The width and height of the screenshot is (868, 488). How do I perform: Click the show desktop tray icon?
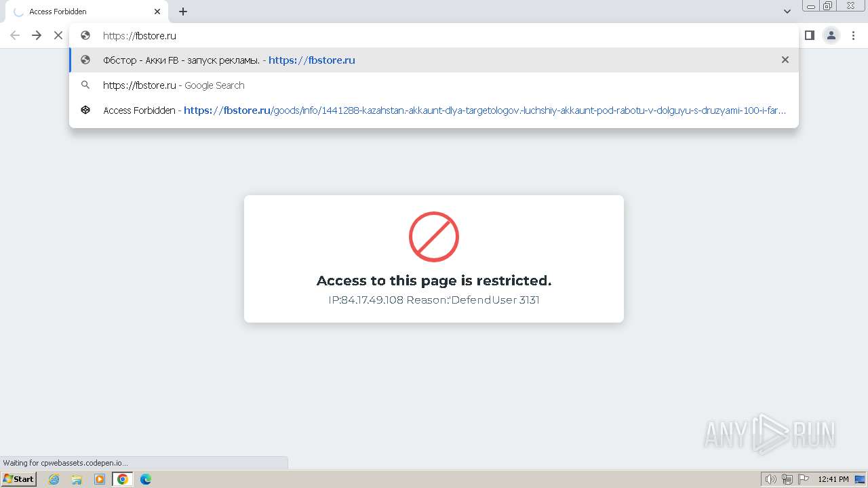click(860, 479)
